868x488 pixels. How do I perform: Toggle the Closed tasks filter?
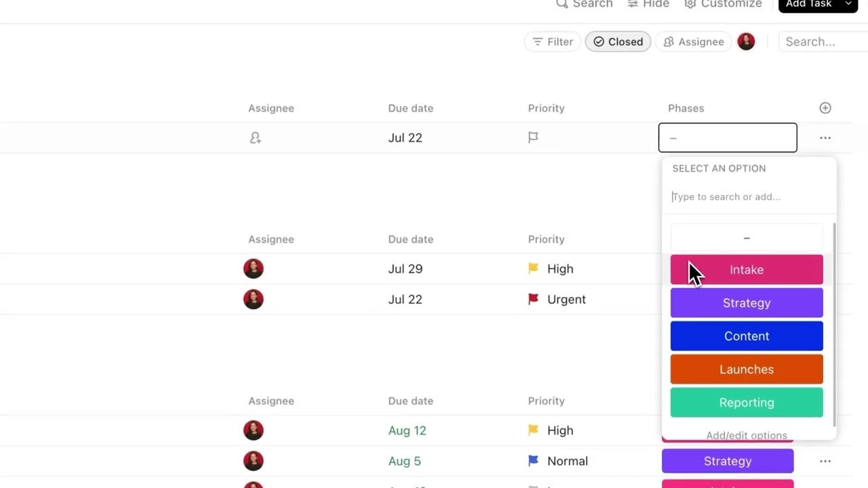pos(618,42)
